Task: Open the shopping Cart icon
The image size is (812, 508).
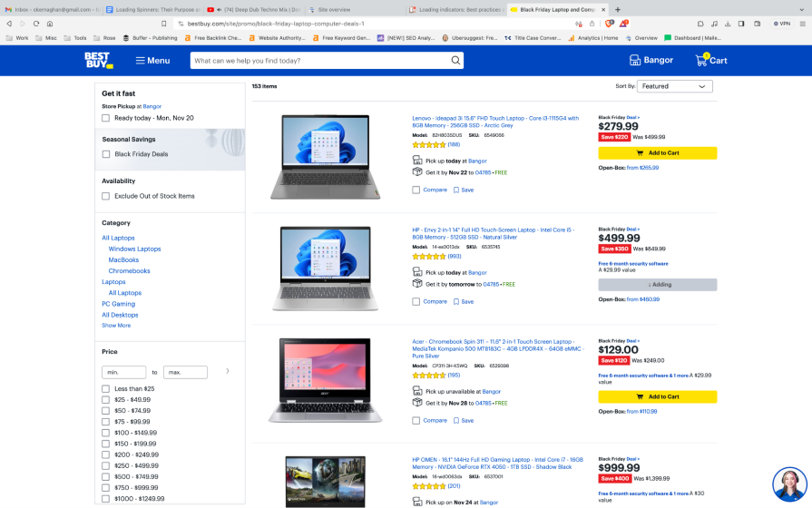Action: pyautogui.click(x=702, y=60)
